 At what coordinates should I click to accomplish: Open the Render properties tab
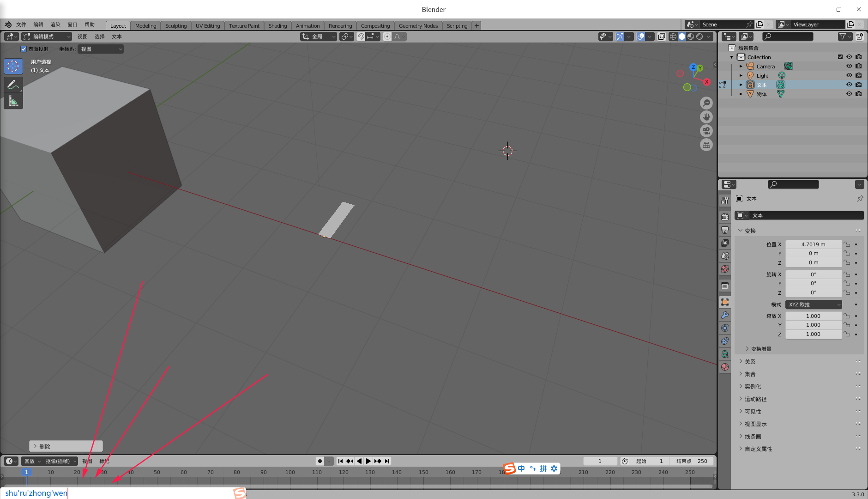point(725,217)
